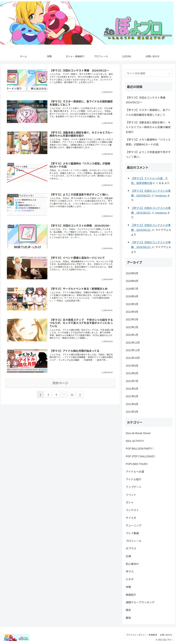Click the next page arrow icon in pagination
The height and width of the screenshot is (644, 176).
tap(80, 395)
